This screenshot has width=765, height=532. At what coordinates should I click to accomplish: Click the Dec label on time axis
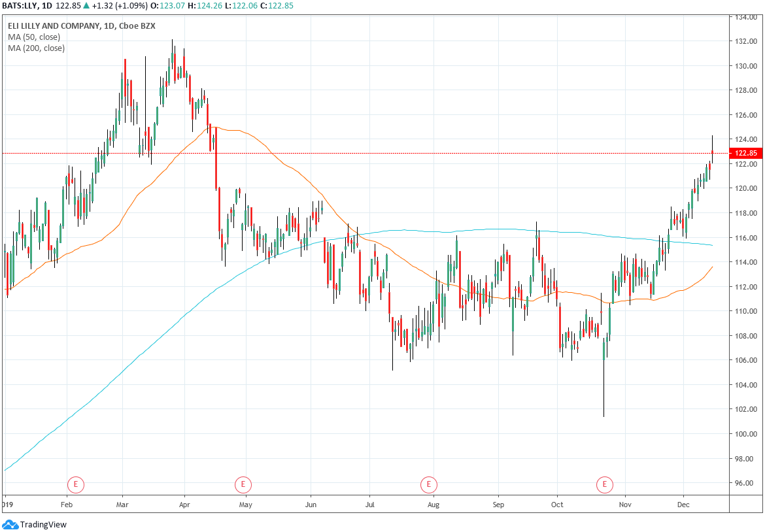tap(683, 504)
